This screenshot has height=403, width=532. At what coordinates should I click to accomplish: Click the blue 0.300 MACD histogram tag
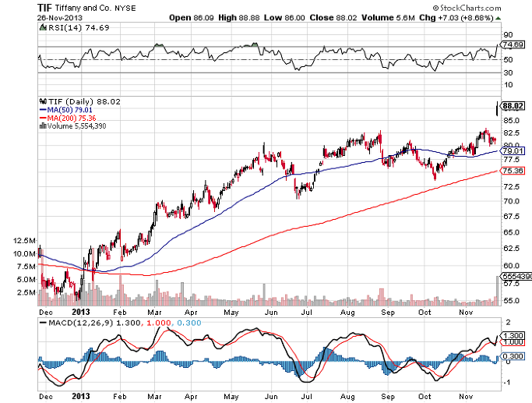pyautogui.click(x=513, y=356)
